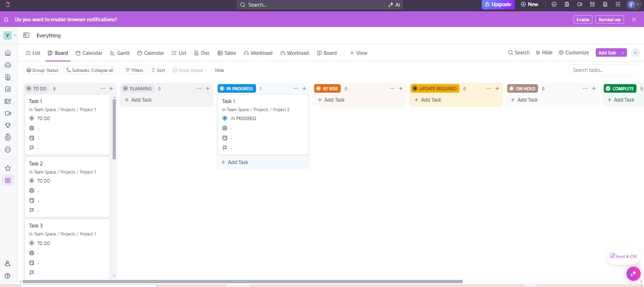This screenshot has width=644, height=287.
Task: Click the Invite people icon in the sidebar
Action: [x=8, y=264]
